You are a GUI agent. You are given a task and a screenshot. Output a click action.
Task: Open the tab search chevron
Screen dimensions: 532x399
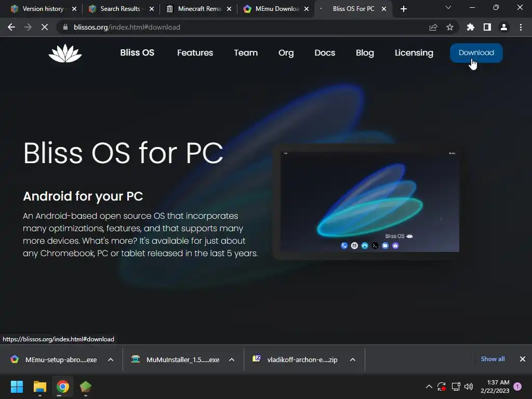pos(448,7)
